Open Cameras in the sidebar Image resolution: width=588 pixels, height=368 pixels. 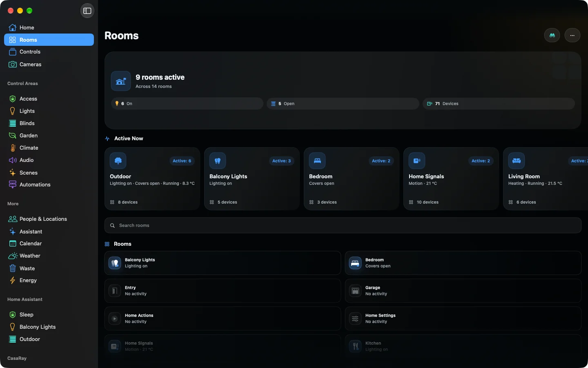(49, 64)
